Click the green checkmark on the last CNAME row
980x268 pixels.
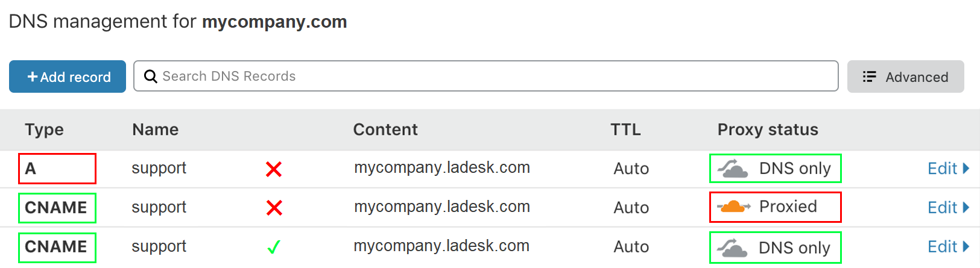(x=274, y=247)
